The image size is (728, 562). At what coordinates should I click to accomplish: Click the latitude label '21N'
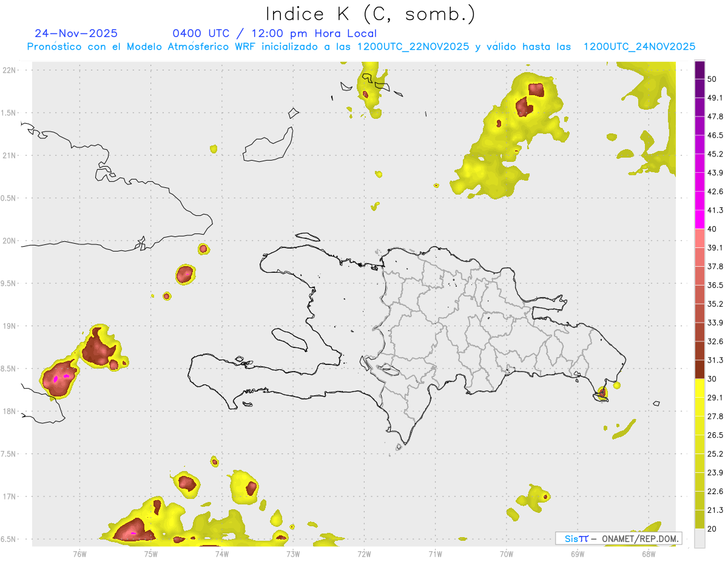[x=10, y=155]
